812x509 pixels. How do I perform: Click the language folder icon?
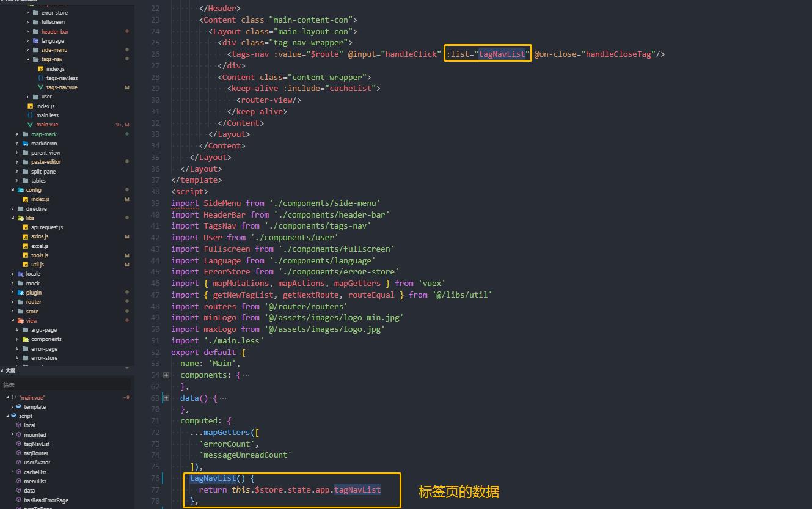click(x=35, y=41)
